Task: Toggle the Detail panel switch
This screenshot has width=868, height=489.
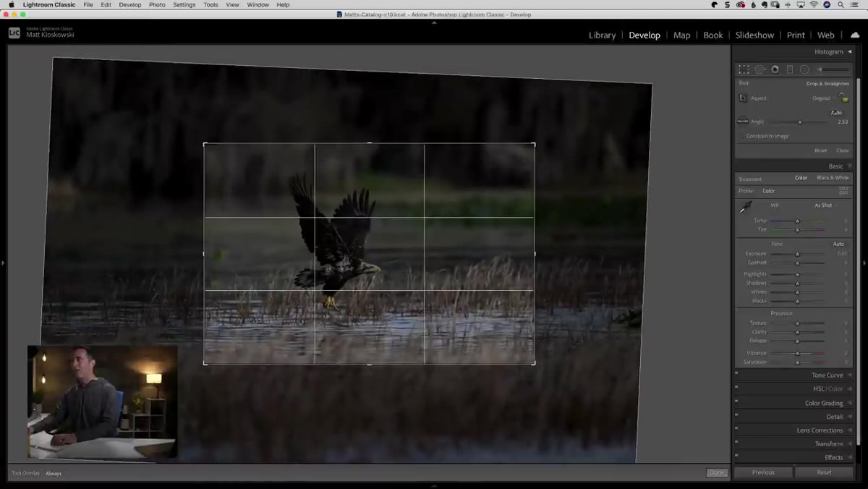Action: 736,414
